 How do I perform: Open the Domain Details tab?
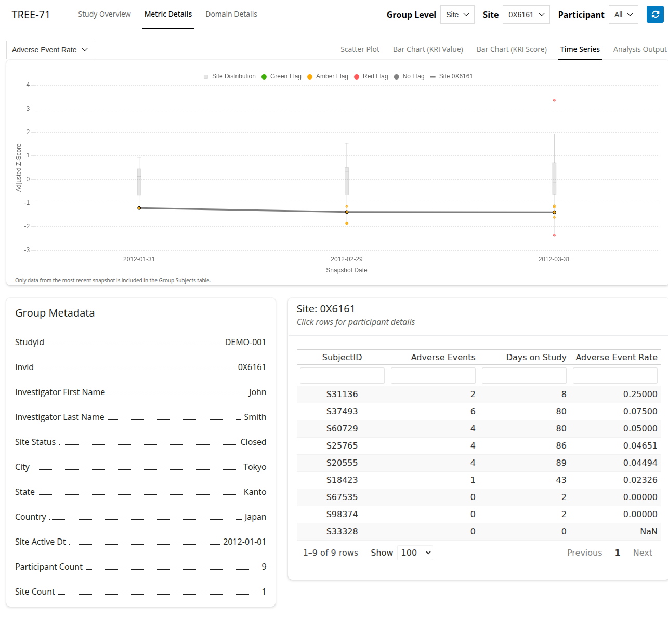(x=231, y=14)
